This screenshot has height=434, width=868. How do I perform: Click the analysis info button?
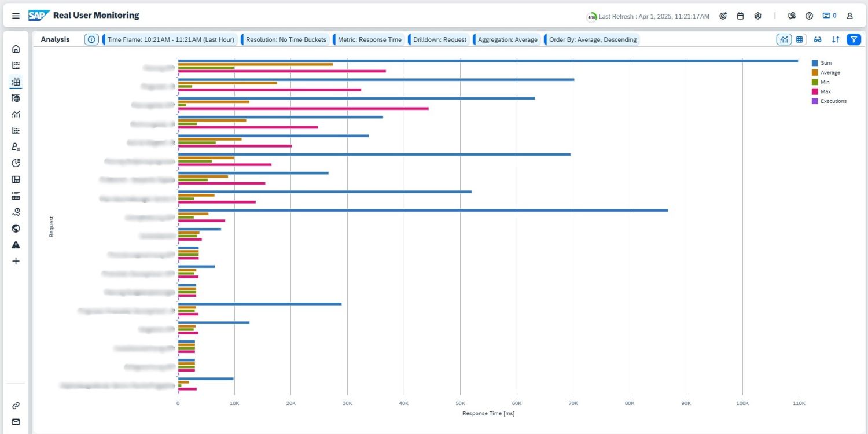91,39
